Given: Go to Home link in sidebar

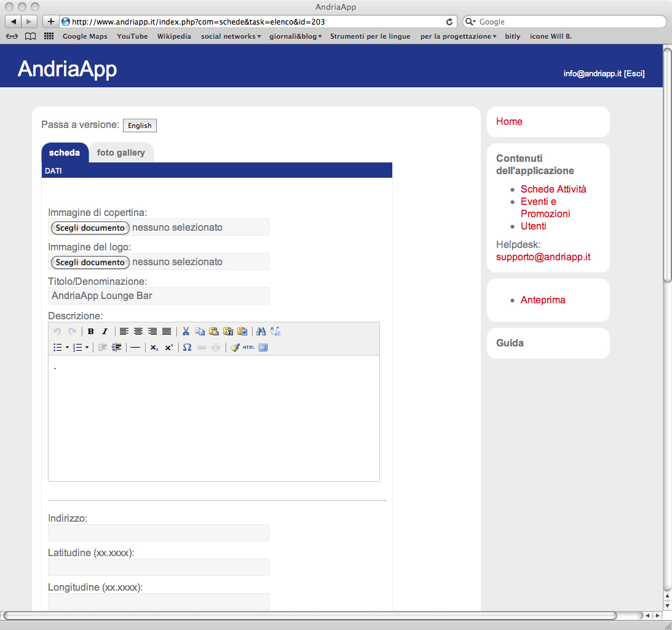Looking at the screenshot, I should click(x=509, y=121).
